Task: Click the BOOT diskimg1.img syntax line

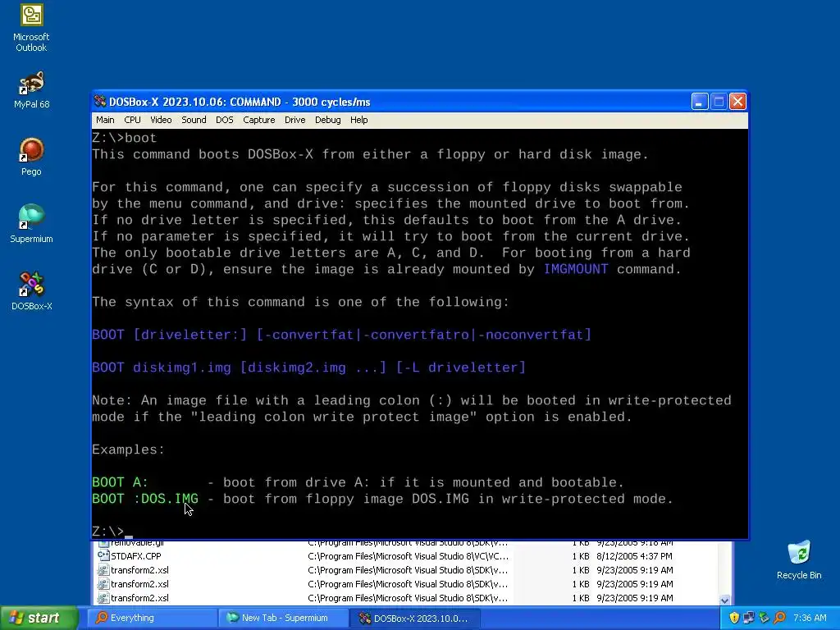Action: [x=309, y=367]
